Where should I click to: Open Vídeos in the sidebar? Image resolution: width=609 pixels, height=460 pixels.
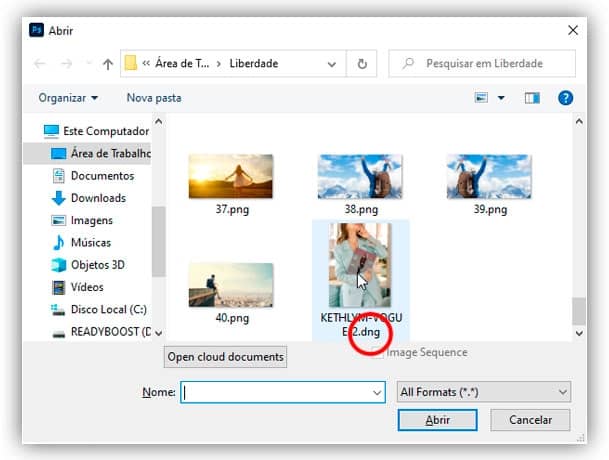[87, 287]
